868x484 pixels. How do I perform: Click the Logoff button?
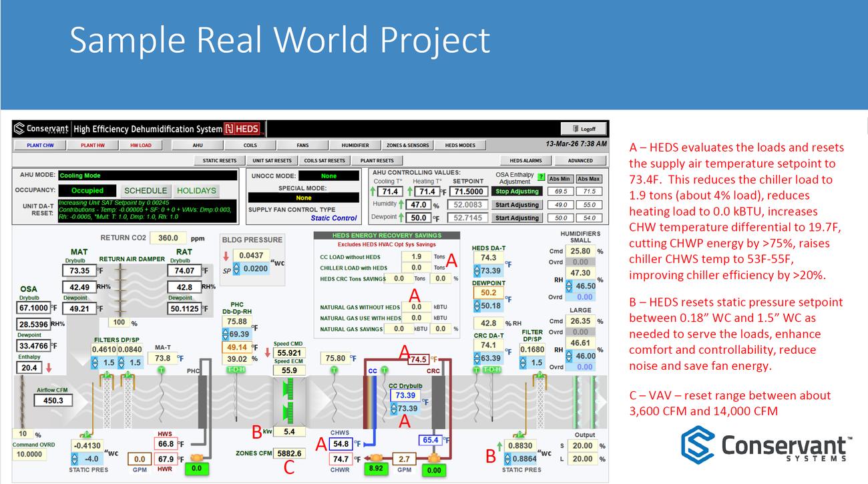coord(583,129)
